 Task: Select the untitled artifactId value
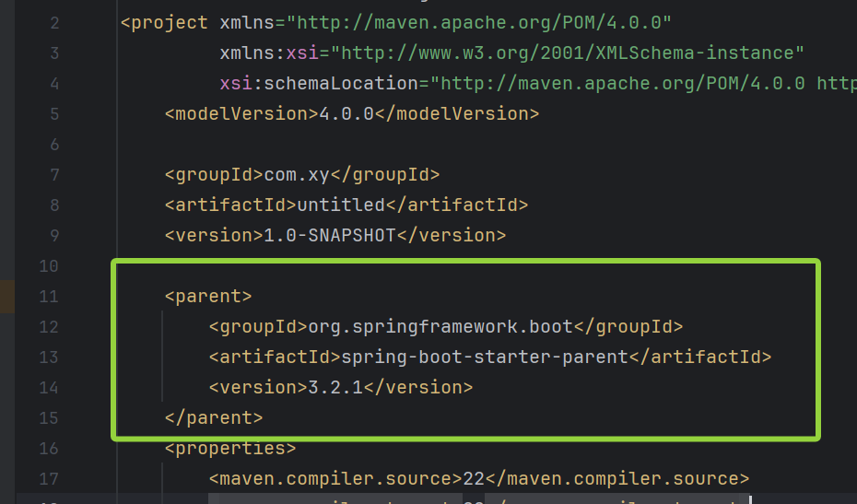[340, 205]
